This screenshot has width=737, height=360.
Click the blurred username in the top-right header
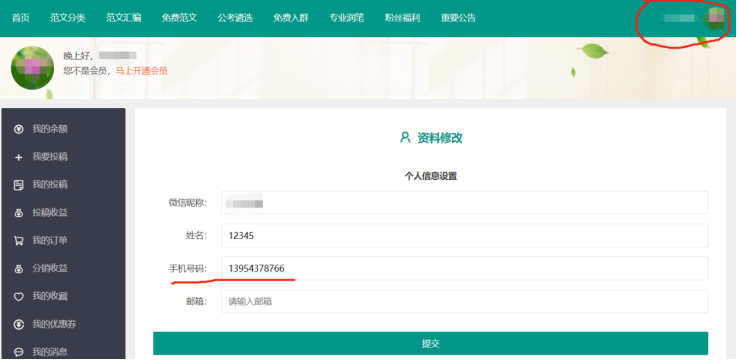pyautogui.click(x=679, y=18)
